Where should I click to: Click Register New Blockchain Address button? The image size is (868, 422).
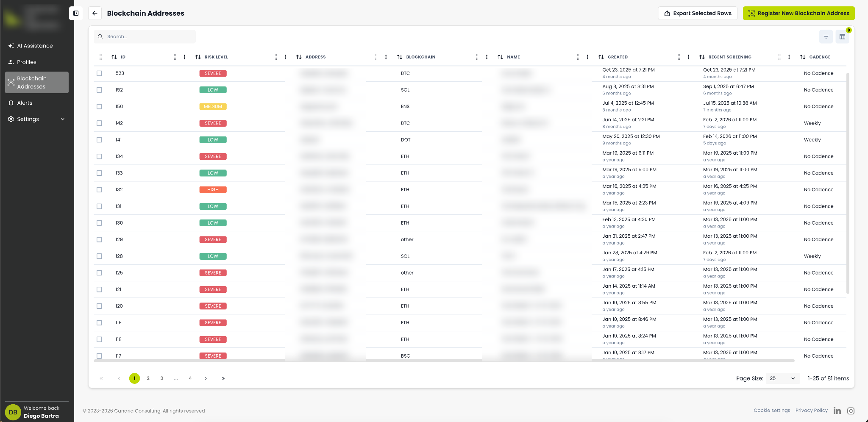coord(798,13)
